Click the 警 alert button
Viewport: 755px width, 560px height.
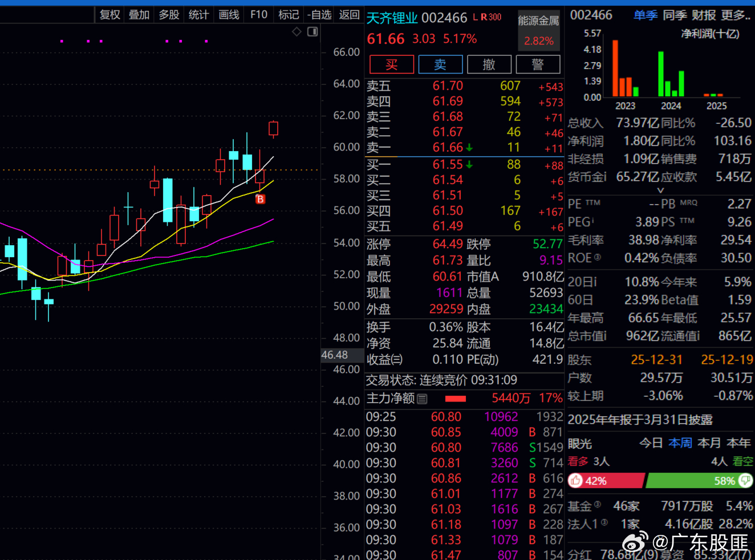click(x=538, y=64)
